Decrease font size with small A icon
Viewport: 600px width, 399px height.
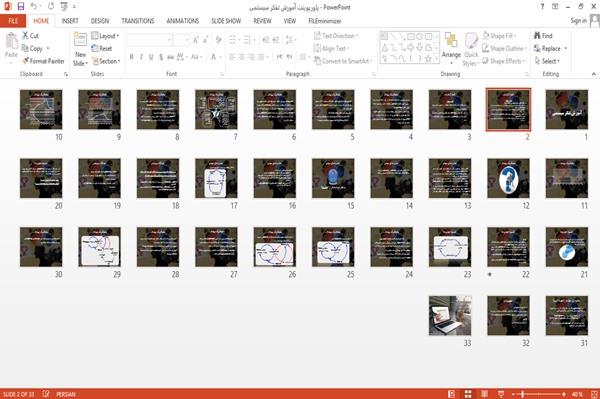point(205,40)
